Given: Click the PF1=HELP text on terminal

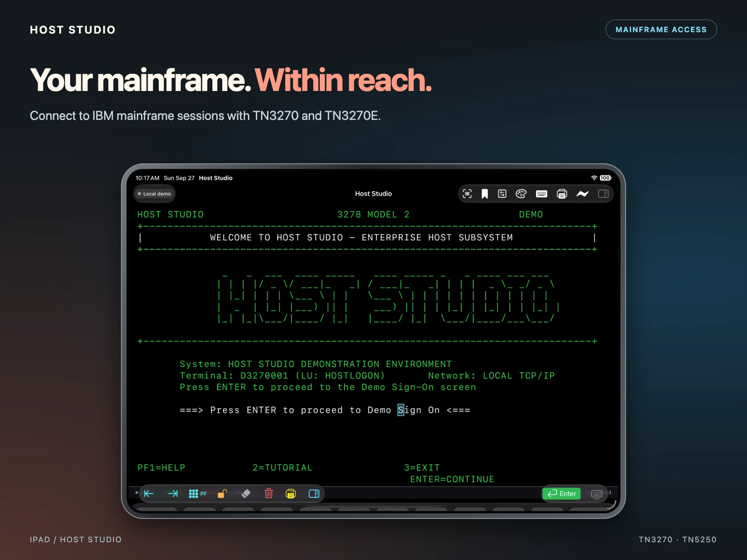Looking at the screenshot, I should [x=162, y=468].
